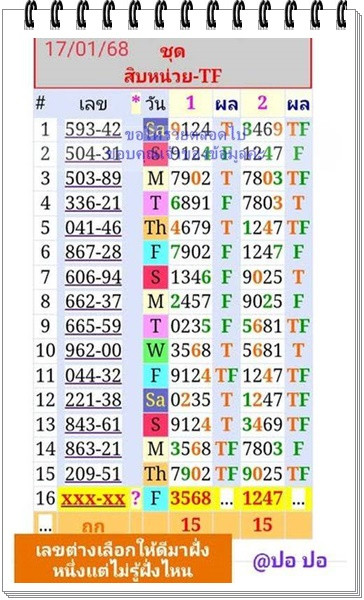The width and height of the screenshot is (364, 600).
Task: Open the underlined number 336-21
Action: click(93, 203)
